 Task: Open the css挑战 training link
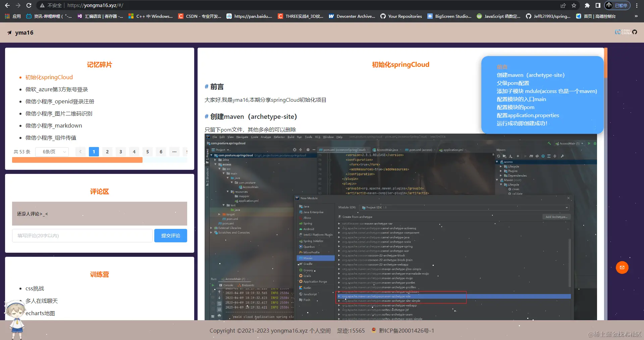pyautogui.click(x=35, y=288)
